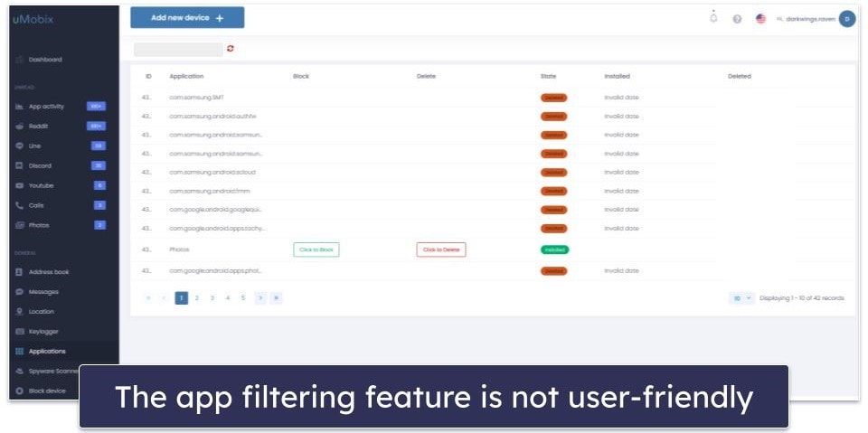Select com.google.android.apps.tachy.. row
This screenshot has width=868, height=433.
492,228
